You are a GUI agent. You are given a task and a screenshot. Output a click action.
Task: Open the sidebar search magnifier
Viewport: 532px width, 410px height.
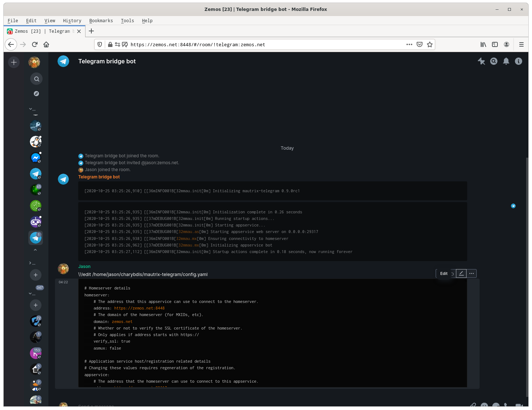[x=36, y=79]
